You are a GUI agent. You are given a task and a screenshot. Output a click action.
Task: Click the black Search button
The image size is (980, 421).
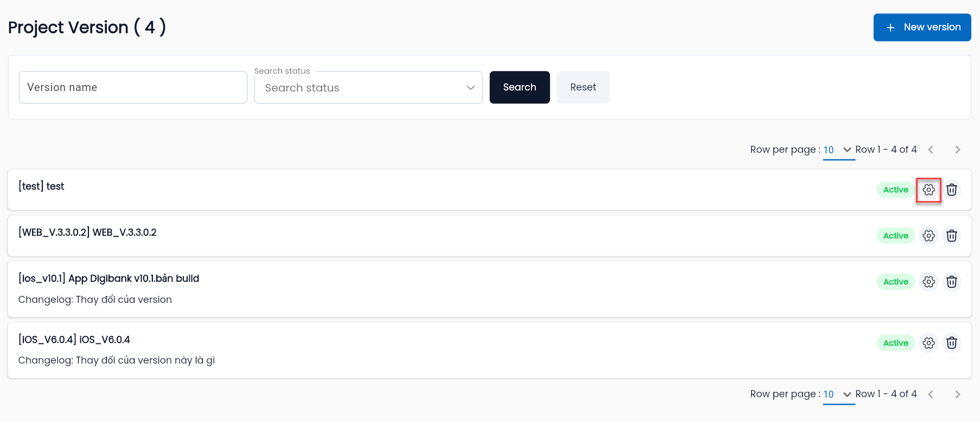(x=520, y=87)
